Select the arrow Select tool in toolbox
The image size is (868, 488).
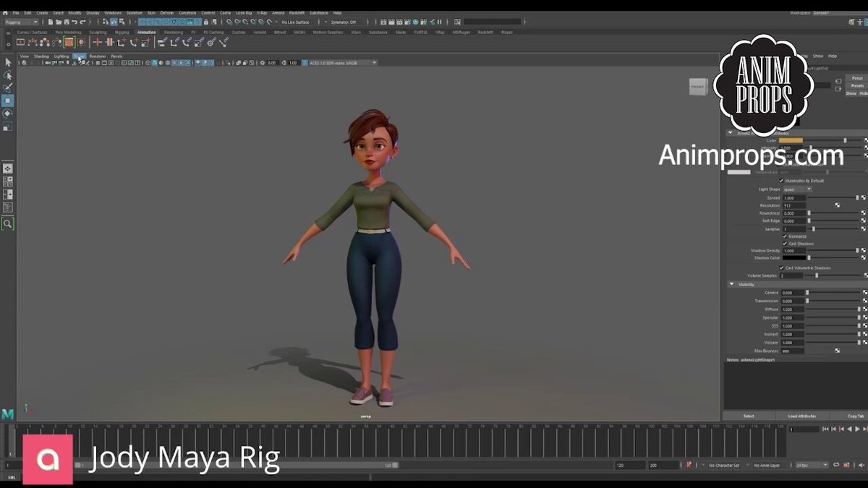(7, 63)
